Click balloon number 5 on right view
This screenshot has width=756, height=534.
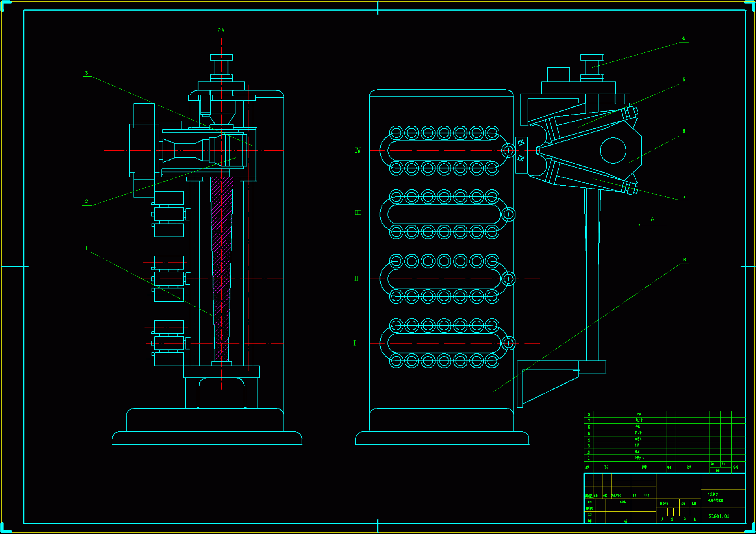point(684,79)
